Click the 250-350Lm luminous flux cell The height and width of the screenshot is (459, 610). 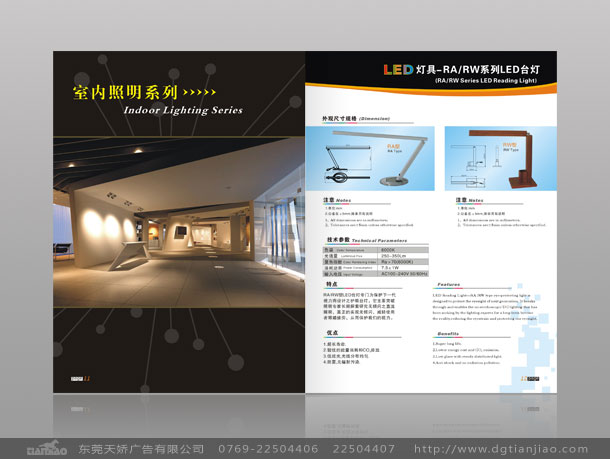pos(403,256)
